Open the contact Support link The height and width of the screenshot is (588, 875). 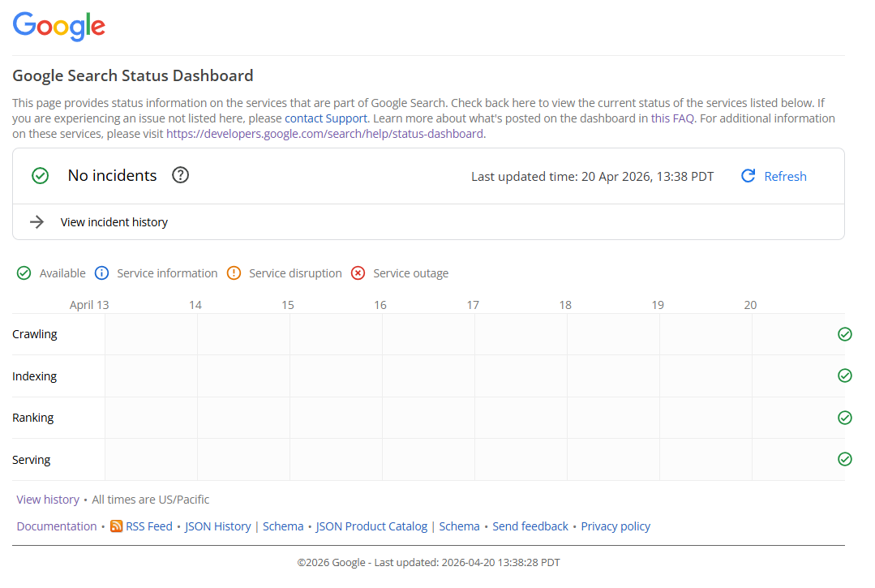coord(326,118)
